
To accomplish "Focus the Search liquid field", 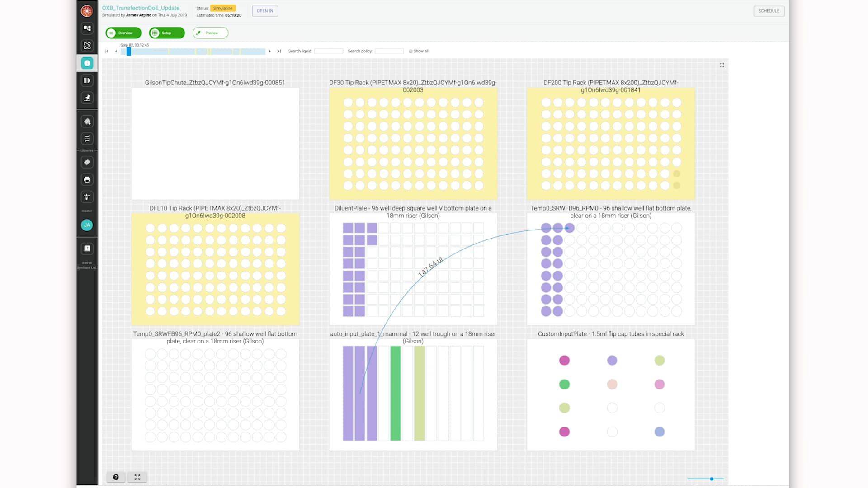I will point(329,51).
